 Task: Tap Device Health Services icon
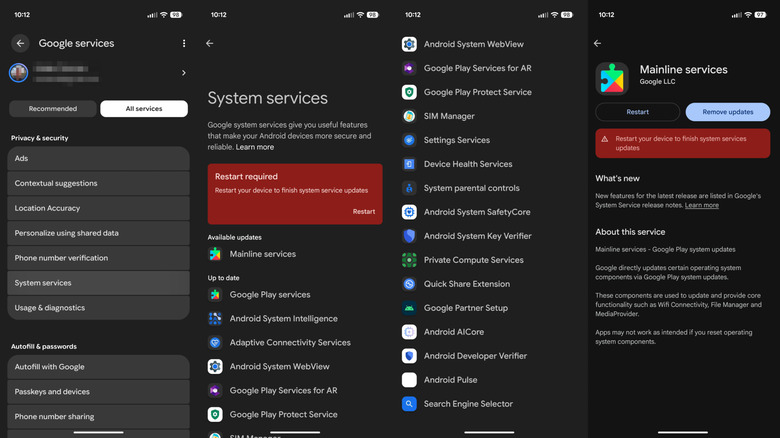coord(409,164)
